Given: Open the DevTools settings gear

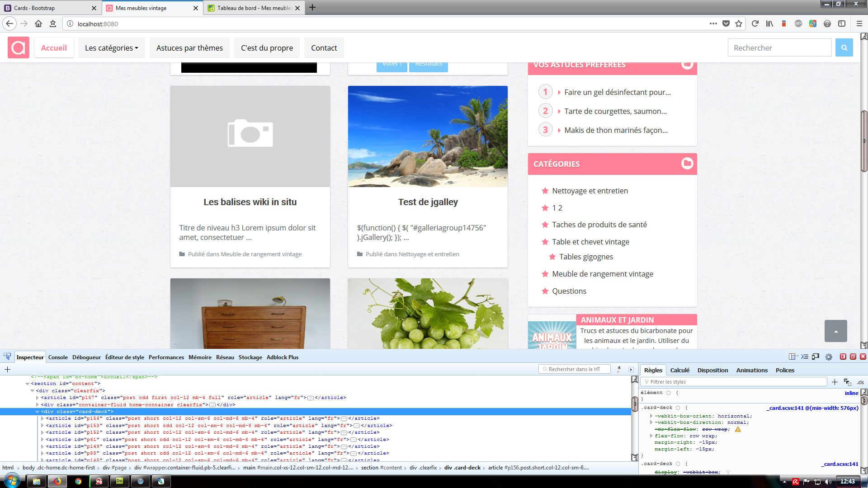Looking at the screenshot, I should click(x=828, y=357).
